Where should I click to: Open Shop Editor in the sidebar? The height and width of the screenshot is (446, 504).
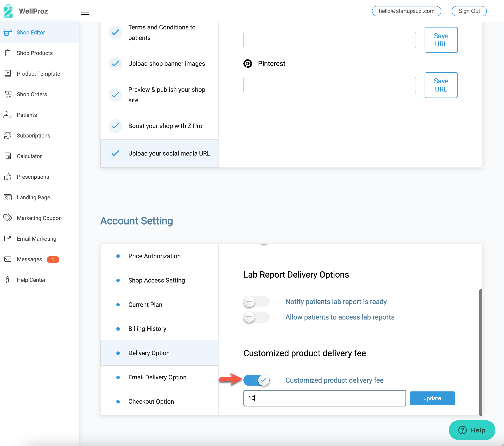click(39, 32)
